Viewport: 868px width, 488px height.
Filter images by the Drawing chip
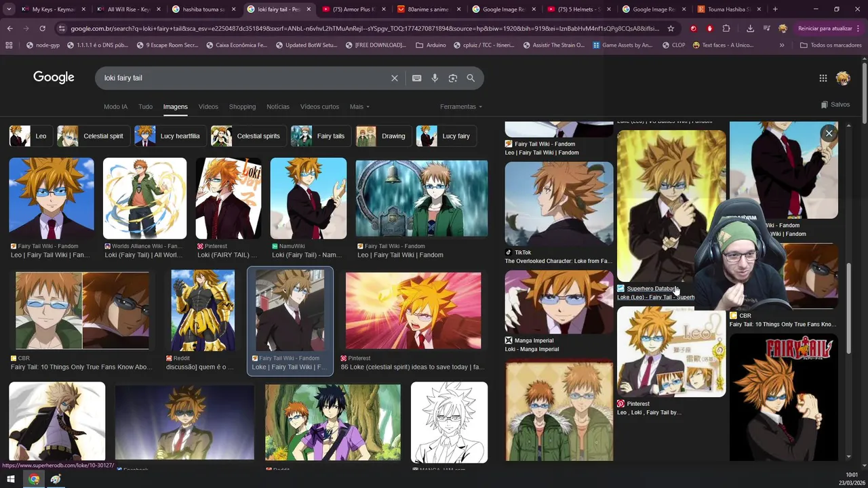point(382,136)
